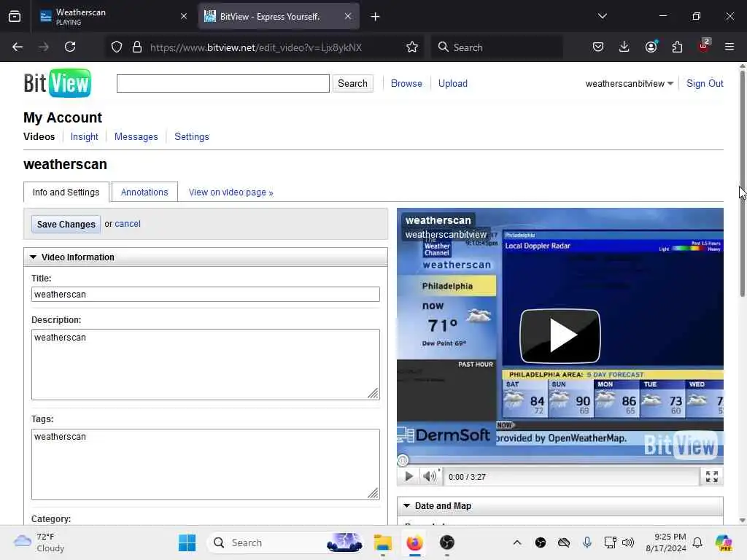Open a new browser tab
This screenshot has height=560, width=747.
pyautogui.click(x=376, y=17)
